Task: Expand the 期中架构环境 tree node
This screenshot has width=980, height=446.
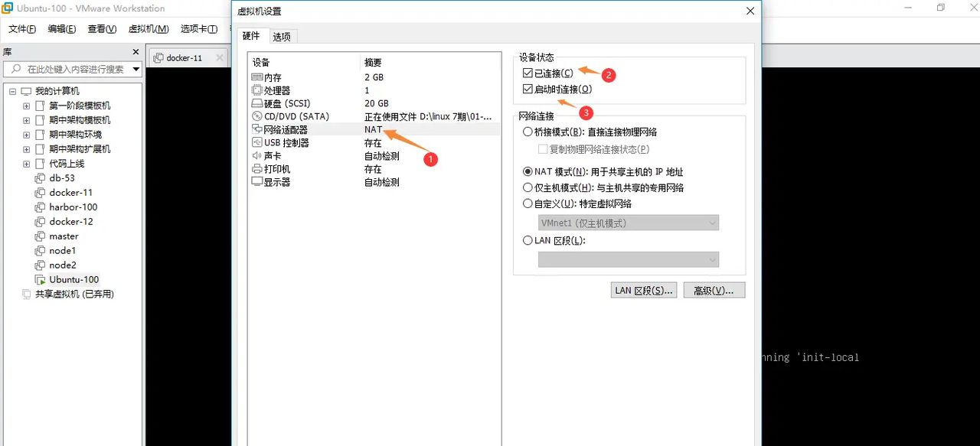Action: (25, 134)
